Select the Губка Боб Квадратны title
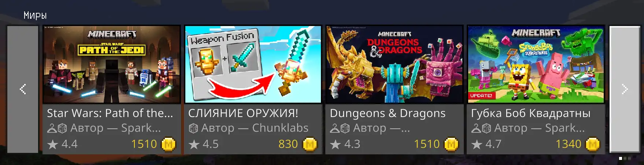 pos(531,113)
